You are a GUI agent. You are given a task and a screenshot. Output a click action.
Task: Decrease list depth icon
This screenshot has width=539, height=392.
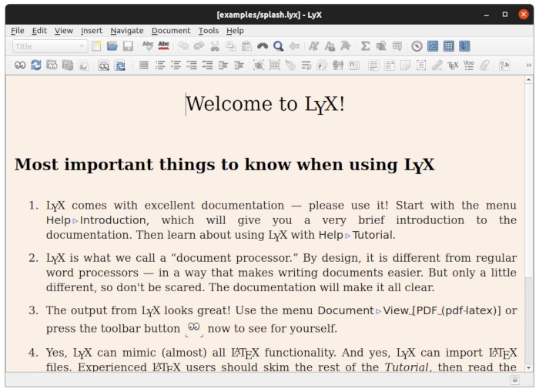[239, 65]
